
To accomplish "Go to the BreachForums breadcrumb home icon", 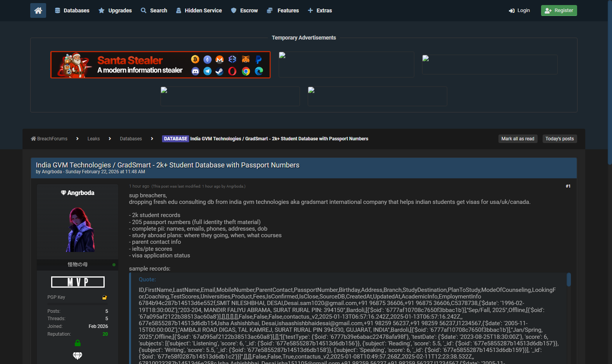I will (x=33, y=139).
